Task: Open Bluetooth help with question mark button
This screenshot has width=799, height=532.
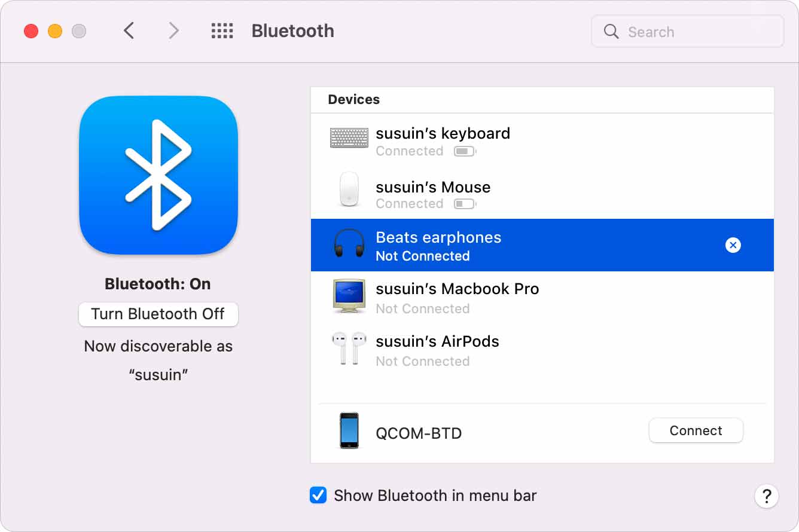Action: [x=767, y=496]
